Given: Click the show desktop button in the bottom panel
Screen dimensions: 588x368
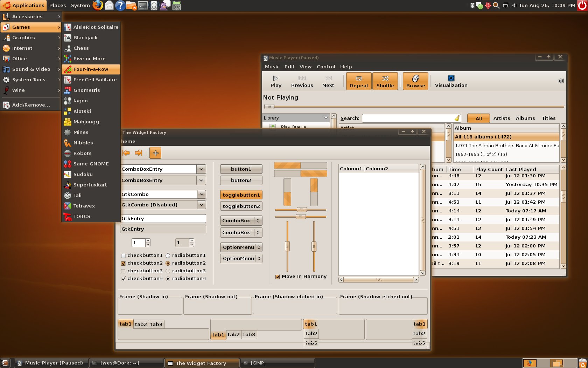Looking at the screenshot, I should [5, 363].
